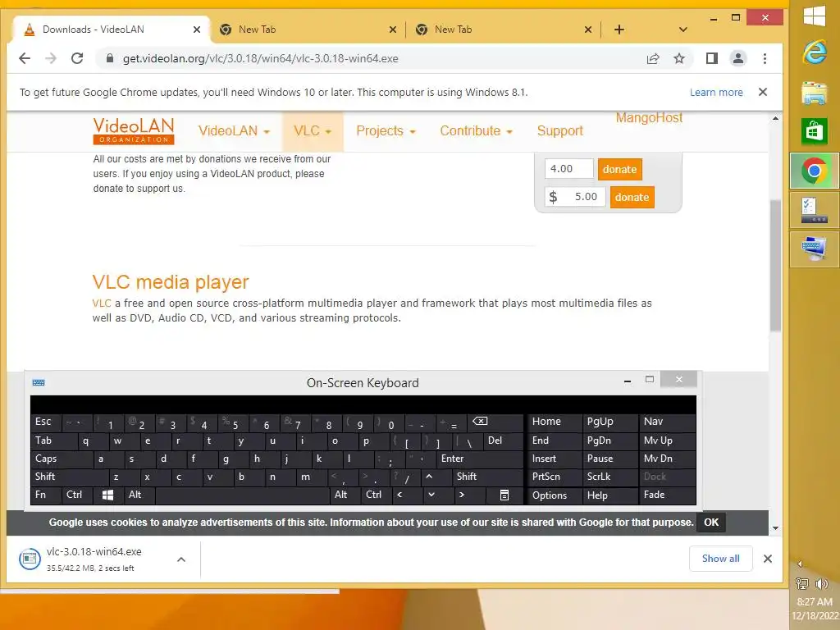Image resolution: width=840 pixels, height=630 pixels.
Task: Dismiss the Windows 10 update notice
Action: pos(763,92)
